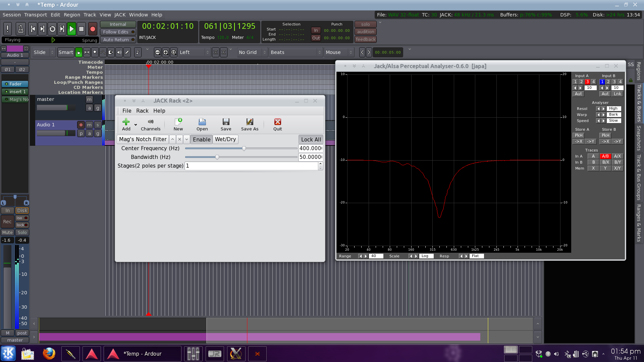644x362 pixels.
Task: Toggle Auto Return option
Action: pos(118,40)
